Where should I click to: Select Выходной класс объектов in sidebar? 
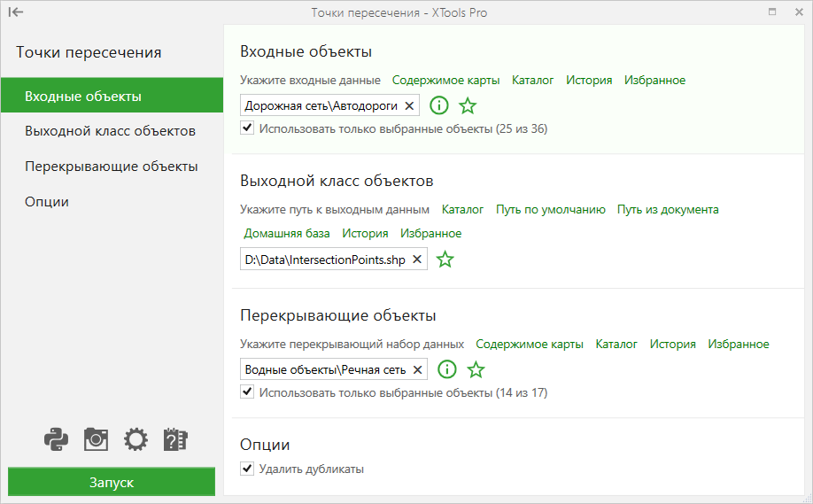(112, 131)
